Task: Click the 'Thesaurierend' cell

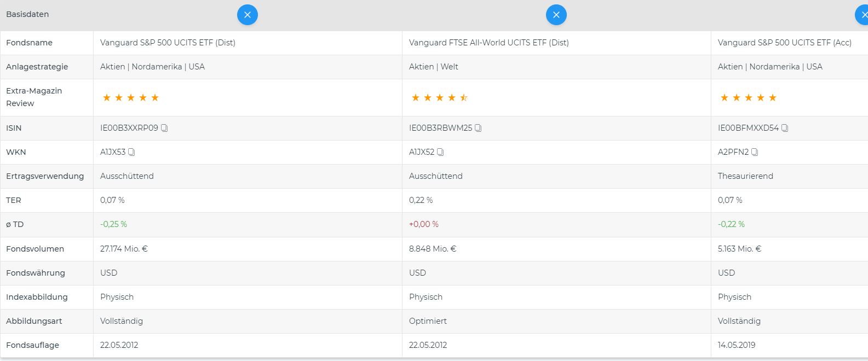Action: [745, 176]
